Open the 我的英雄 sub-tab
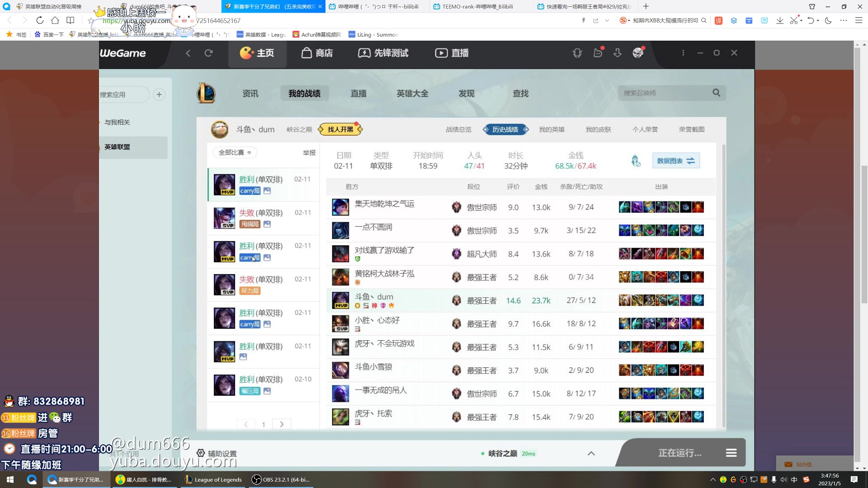The height and width of the screenshot is (488, 868). (552, 130)
